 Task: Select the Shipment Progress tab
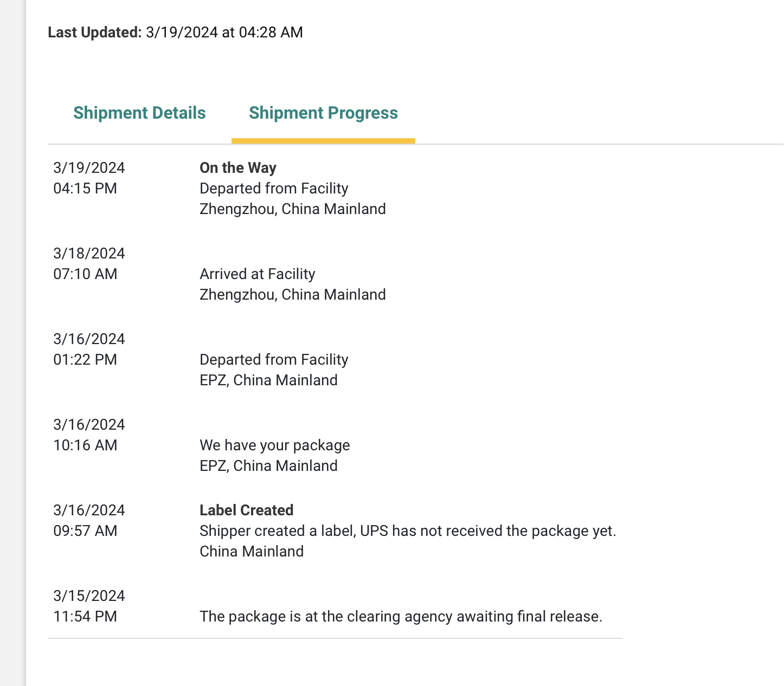(x=323, y=113)
